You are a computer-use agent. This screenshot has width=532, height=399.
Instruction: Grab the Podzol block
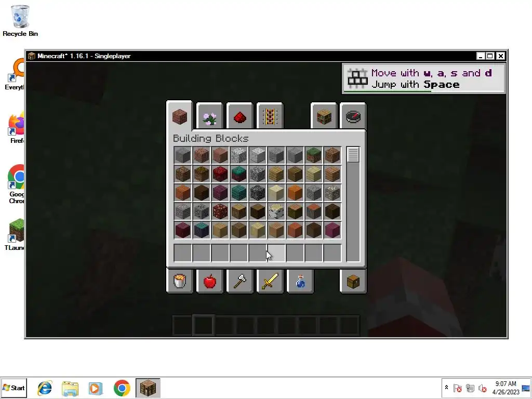point(202,174)
